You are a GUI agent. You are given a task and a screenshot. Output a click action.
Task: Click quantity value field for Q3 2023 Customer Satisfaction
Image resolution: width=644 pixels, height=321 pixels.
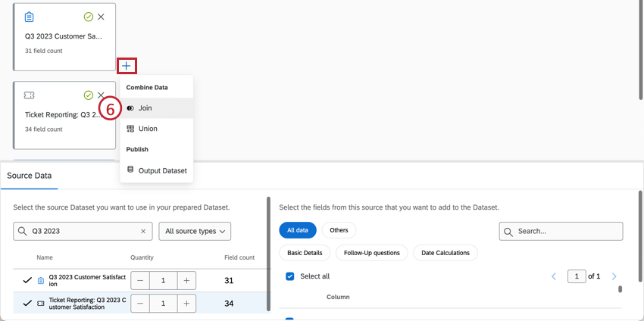coord(164,280)
